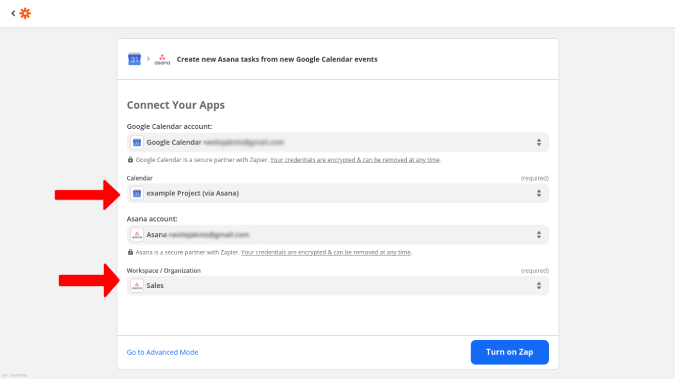This screenshot has height=379, width=675.
Task: Open Calendar dropdown showing example Project
Action: 338,193
